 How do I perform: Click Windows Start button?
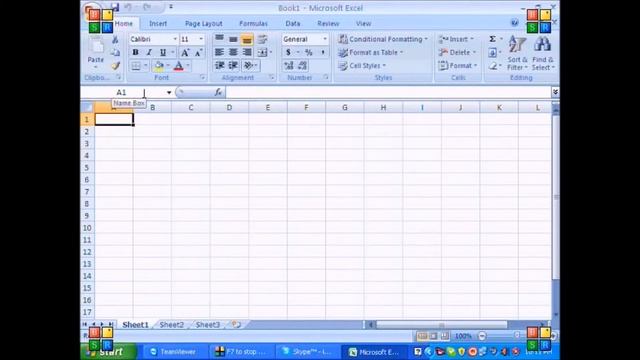click(x=109, y=351)
